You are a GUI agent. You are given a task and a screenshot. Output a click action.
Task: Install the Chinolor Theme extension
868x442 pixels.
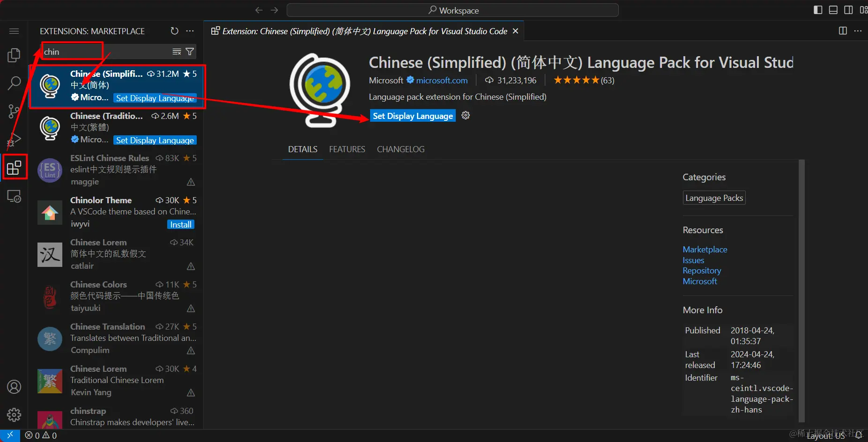pyautogui.click(x=181, y=224)
